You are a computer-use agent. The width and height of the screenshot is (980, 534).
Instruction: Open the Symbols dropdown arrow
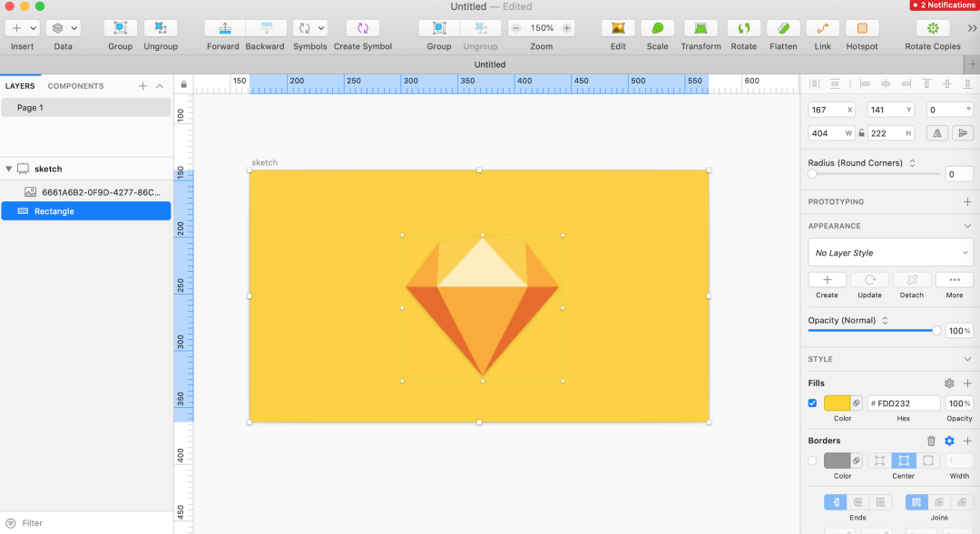point(320,28)
